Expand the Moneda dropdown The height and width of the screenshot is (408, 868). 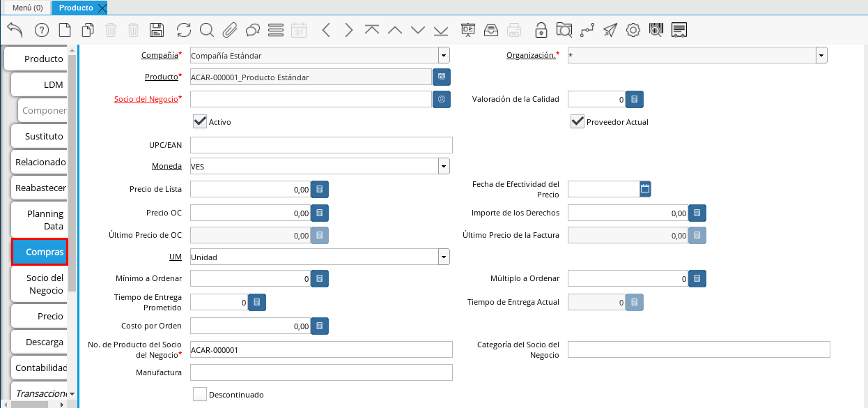pyautogui.click(x=443, y=166)
